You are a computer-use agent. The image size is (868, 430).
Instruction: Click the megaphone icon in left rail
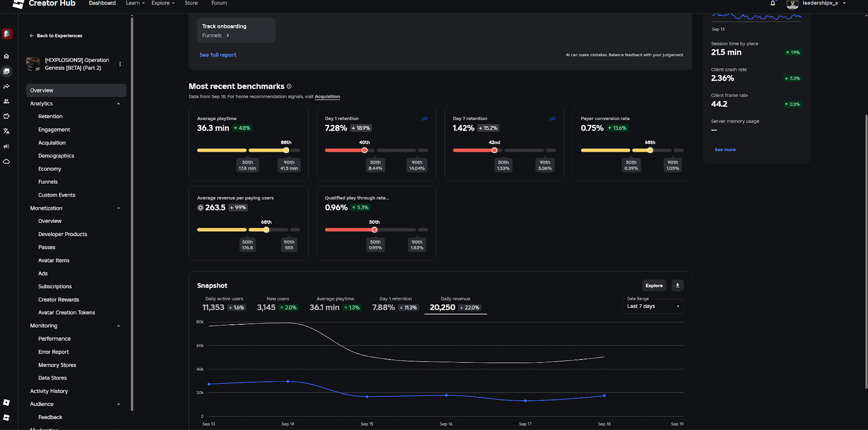click(x=7, y=146)
